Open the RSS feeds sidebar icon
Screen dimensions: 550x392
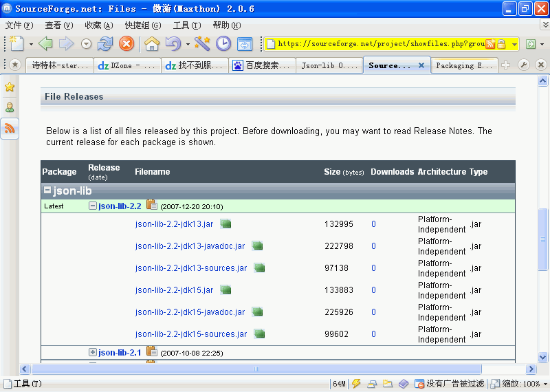point(10,129)
